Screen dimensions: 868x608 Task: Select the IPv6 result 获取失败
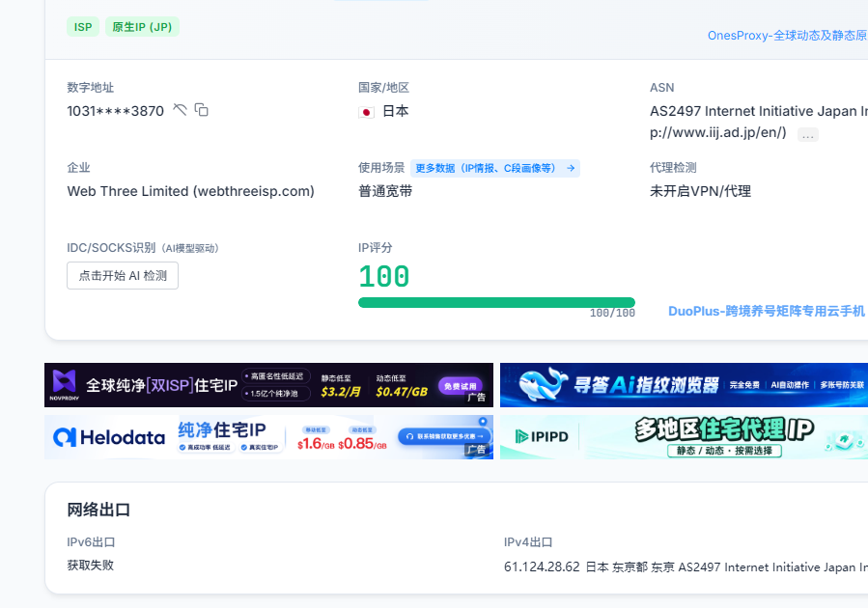90,565
